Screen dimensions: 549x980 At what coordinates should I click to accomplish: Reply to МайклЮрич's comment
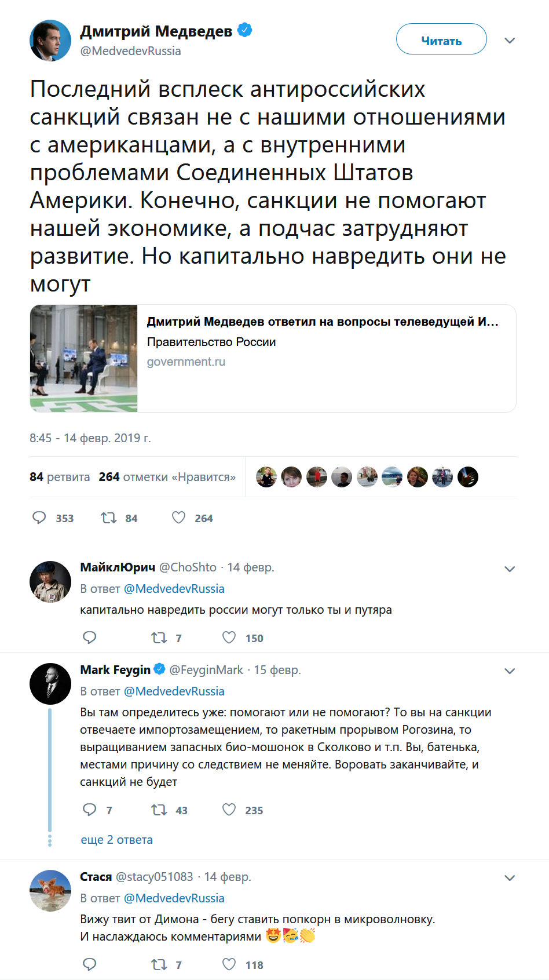tap(90, 637)
